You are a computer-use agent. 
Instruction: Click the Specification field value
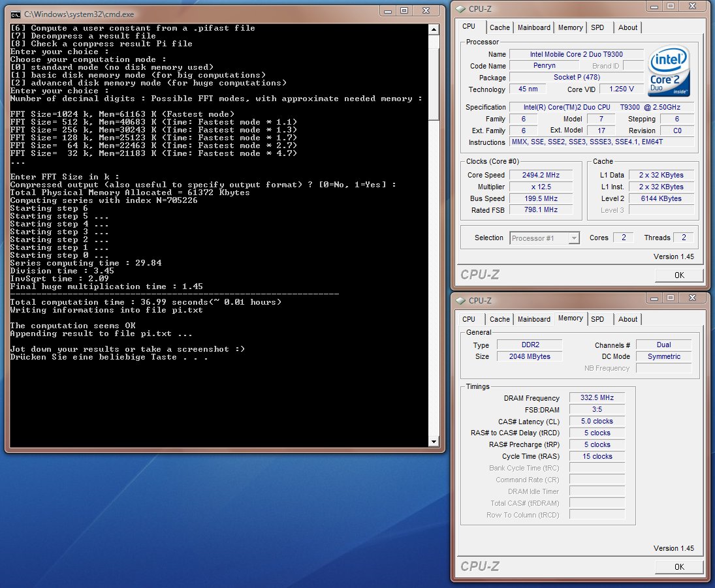tap(602, 107)
